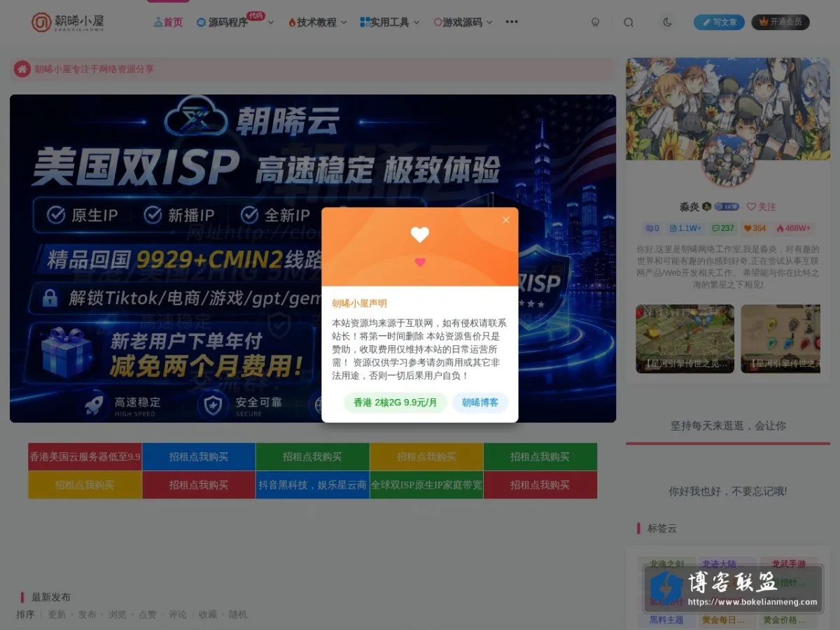Sort posts by 评论
The width and height of the screenshot is (840, 630).
(178, 615)
